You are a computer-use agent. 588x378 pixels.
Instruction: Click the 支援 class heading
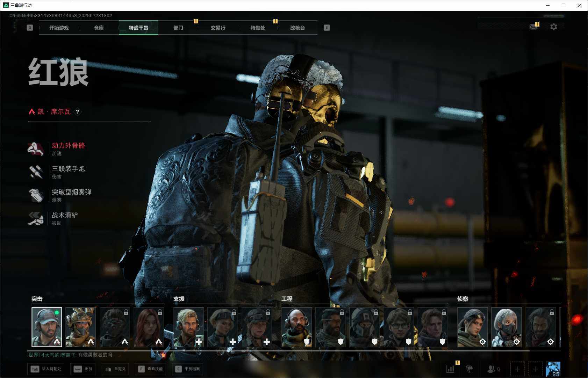(x=179, y=299)
